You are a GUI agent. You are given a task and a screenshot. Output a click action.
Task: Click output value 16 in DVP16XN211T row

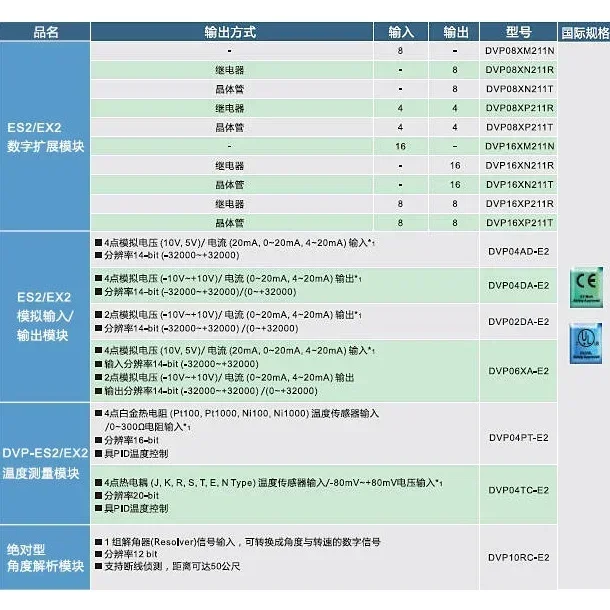455,185
